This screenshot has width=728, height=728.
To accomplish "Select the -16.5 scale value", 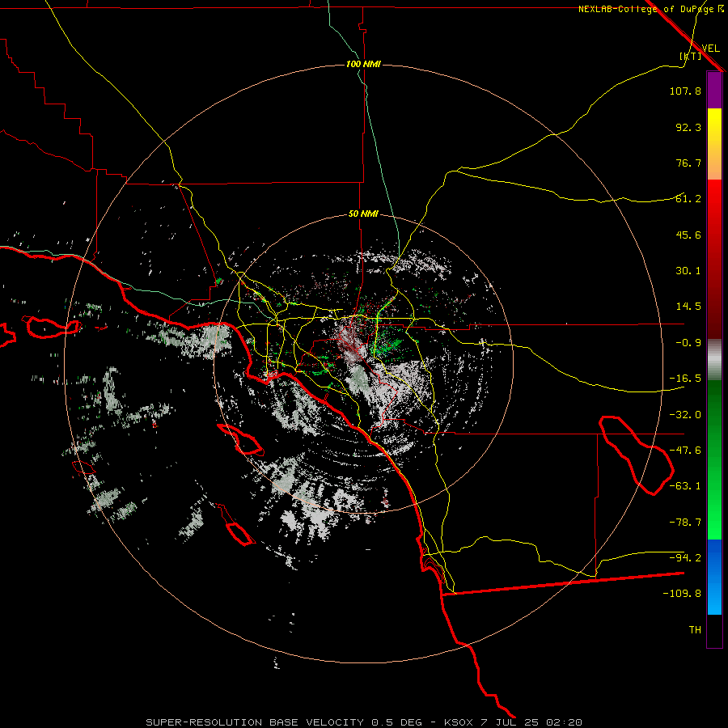I will [x=685, y=379].
